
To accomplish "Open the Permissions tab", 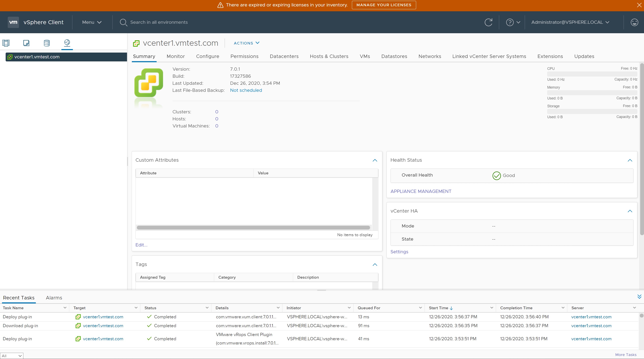I will (244, 57).
